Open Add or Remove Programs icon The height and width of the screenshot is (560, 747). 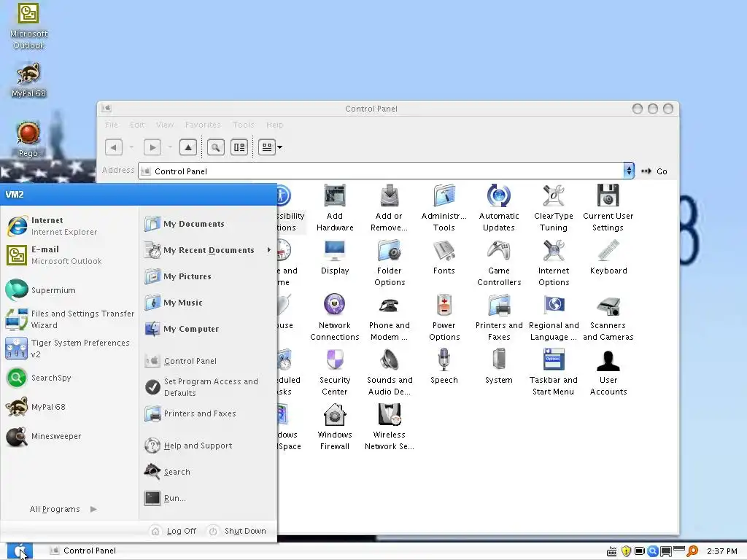pyautogui.click(x=390, y=208)
